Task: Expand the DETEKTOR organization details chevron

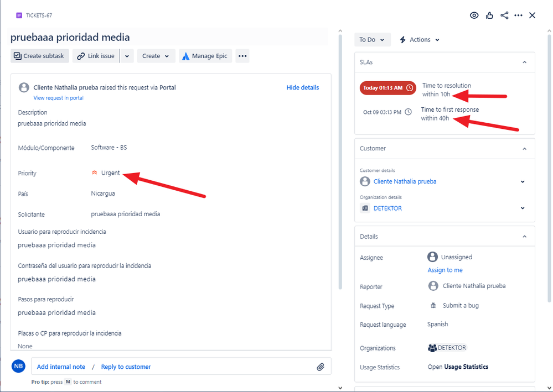Action: [x=523, y=208]
